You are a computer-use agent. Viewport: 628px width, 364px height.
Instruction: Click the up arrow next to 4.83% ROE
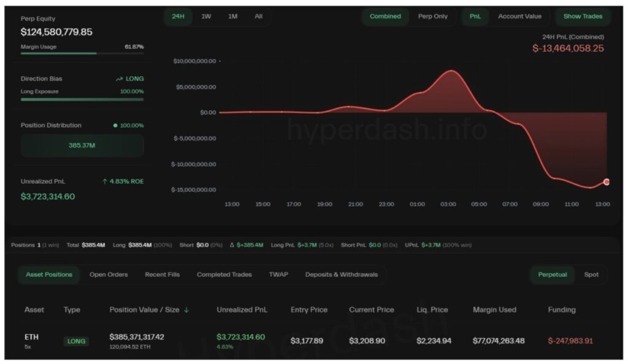pyautogui.click(x=105, y=181)
